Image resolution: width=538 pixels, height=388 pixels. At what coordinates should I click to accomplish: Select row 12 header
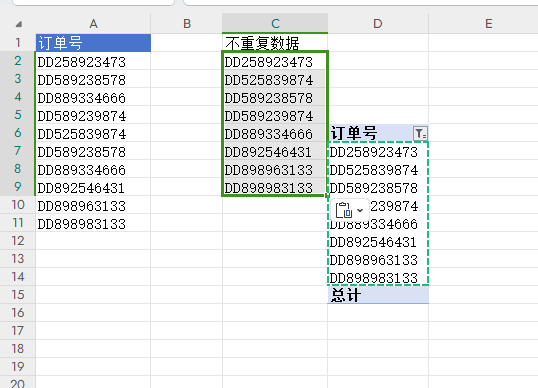click(x=17, y=240)
